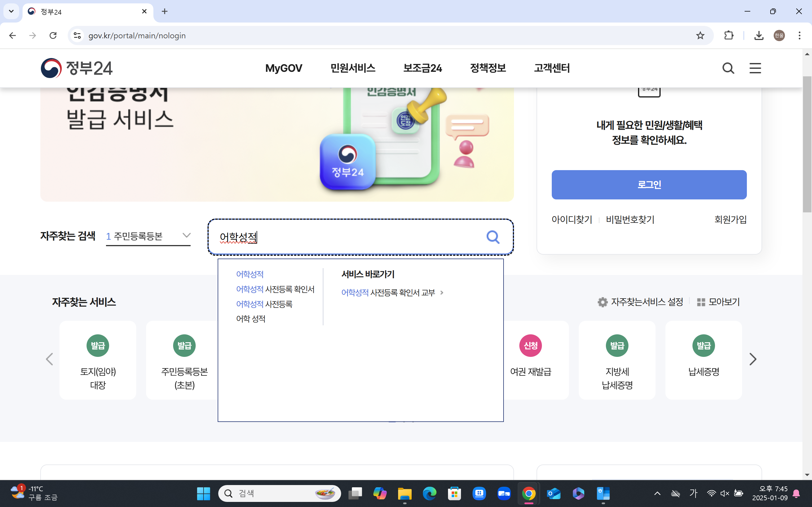Image resolution: width=812 pixels, height=507 pixels.
Task: Open the header search icon
Action: click(x=728, y=68)
